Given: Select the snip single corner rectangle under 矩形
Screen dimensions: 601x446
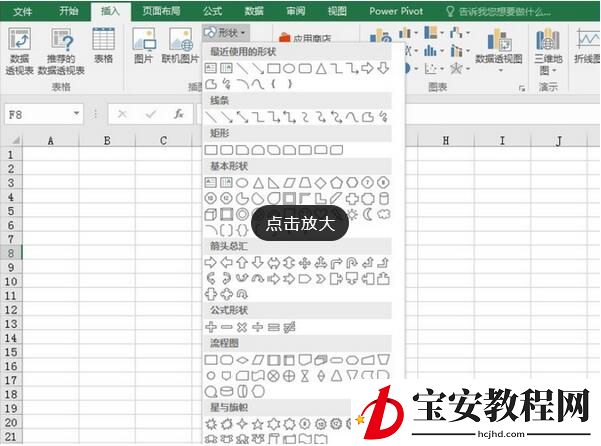Looking at the screenshot, I should 242,150.
